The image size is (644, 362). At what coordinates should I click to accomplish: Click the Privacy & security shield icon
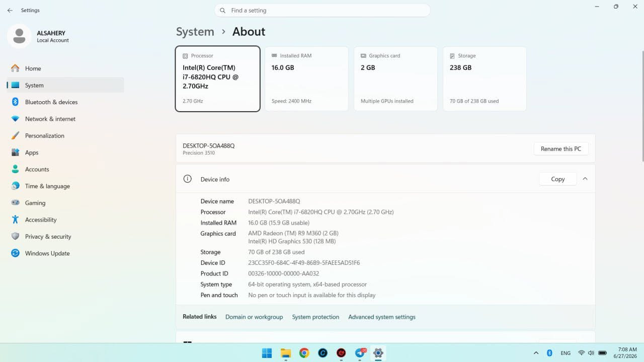(x=15, y=236)
